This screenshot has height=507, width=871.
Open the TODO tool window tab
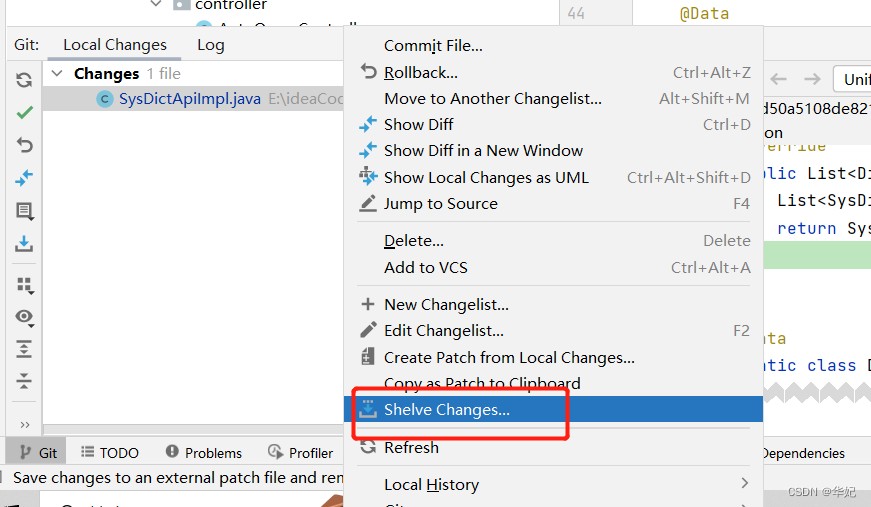[x=110, y=453]
